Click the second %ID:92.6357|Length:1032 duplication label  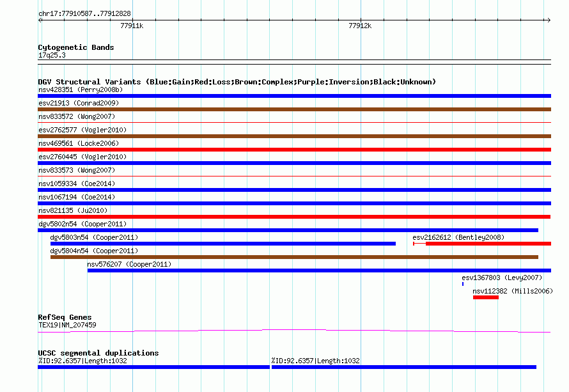coord(315,361)
